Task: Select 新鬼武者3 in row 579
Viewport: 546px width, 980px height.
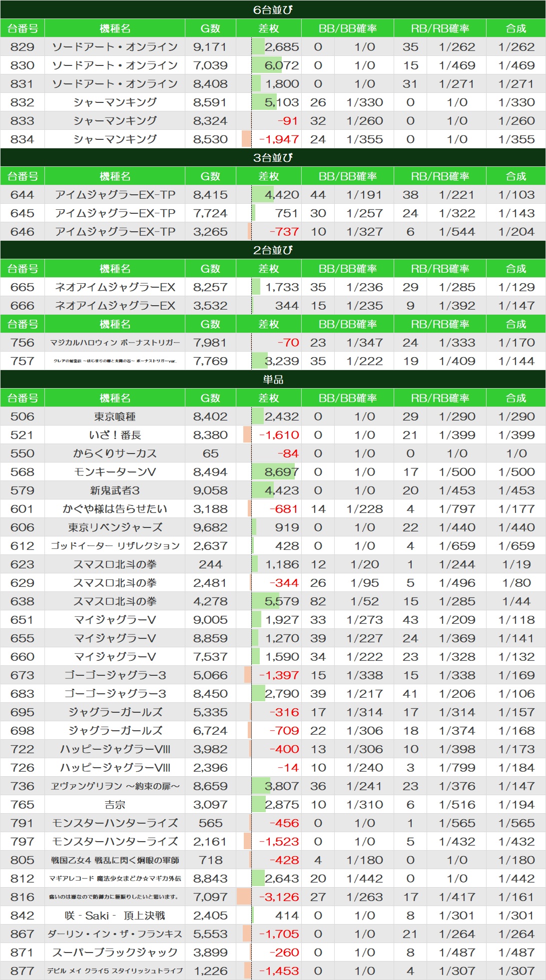Action: point(115,490)
